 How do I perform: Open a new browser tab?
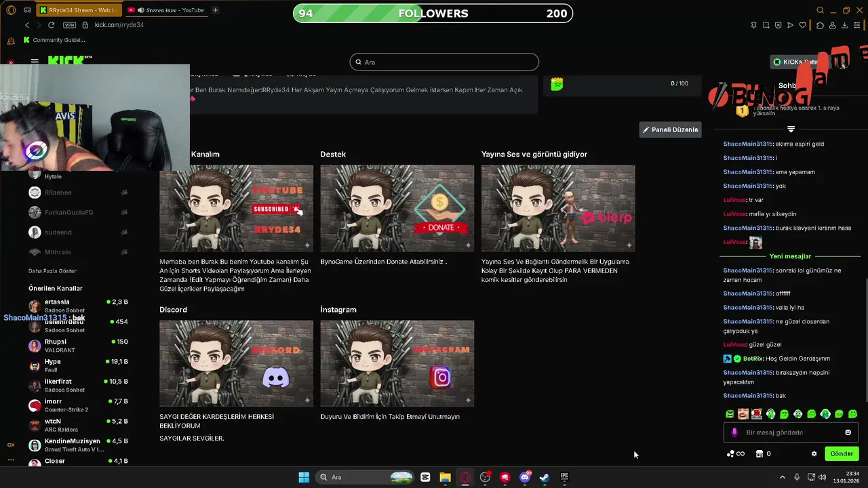[215, 10]
